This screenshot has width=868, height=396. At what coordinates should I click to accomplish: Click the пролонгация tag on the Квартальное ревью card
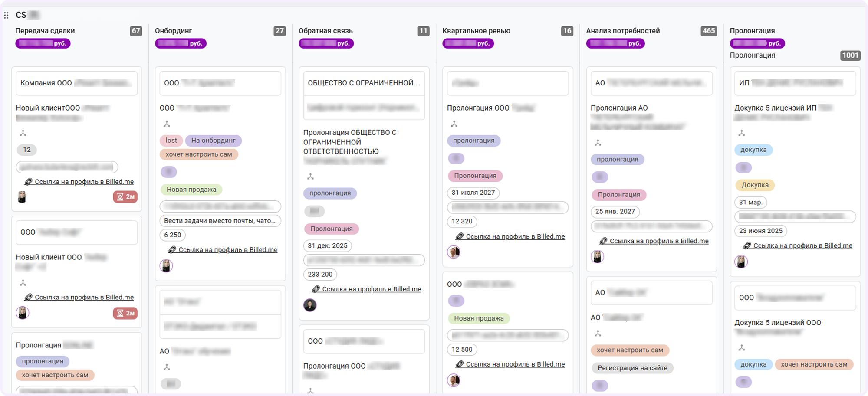[473, 141]
